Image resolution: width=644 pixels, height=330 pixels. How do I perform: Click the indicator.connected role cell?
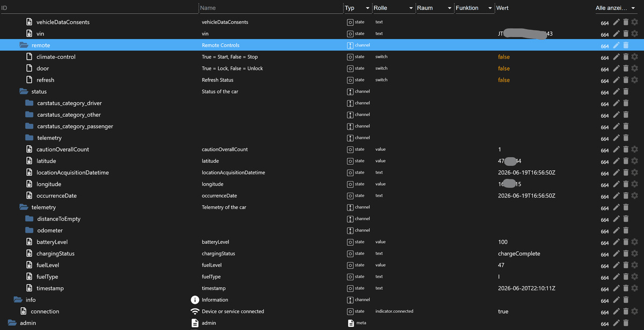394,311
